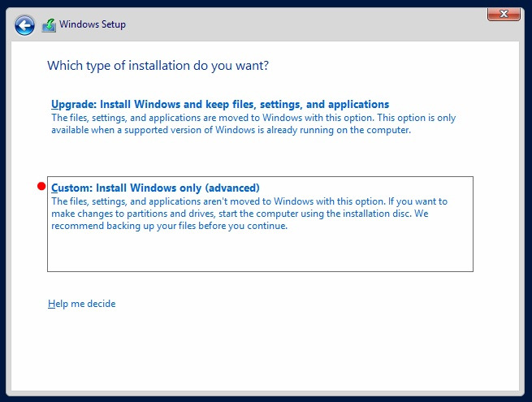Open the Help me decide link
Screen dimensions: 532x402
coord(82,304)
